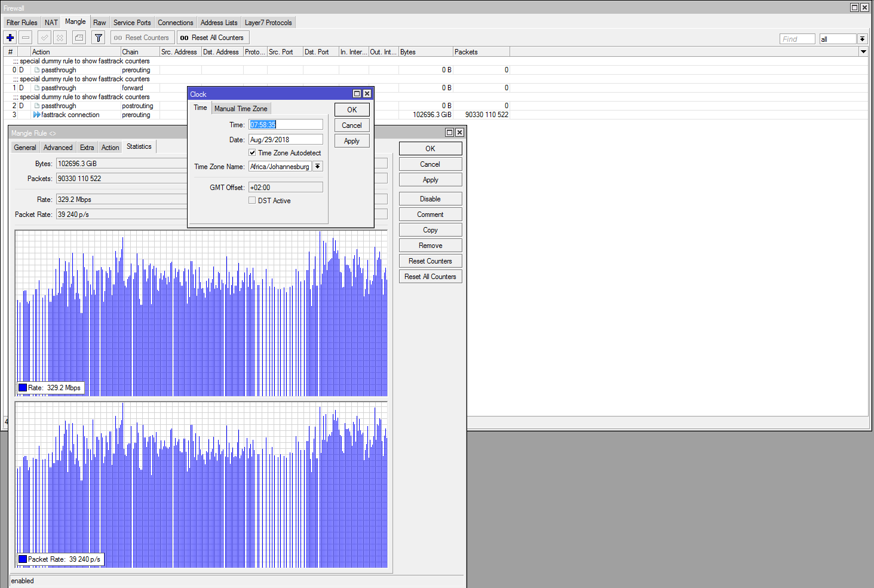Click the X disable-rule toolbar icon

click(x=60, y=38)
